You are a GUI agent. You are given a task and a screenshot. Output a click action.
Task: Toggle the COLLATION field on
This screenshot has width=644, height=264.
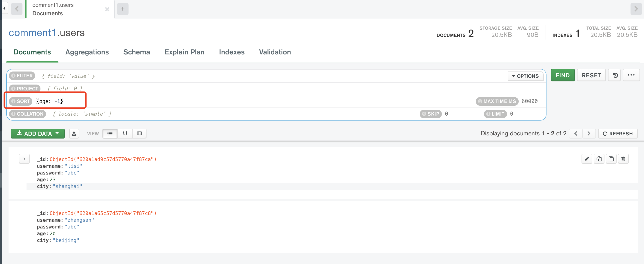27,114
